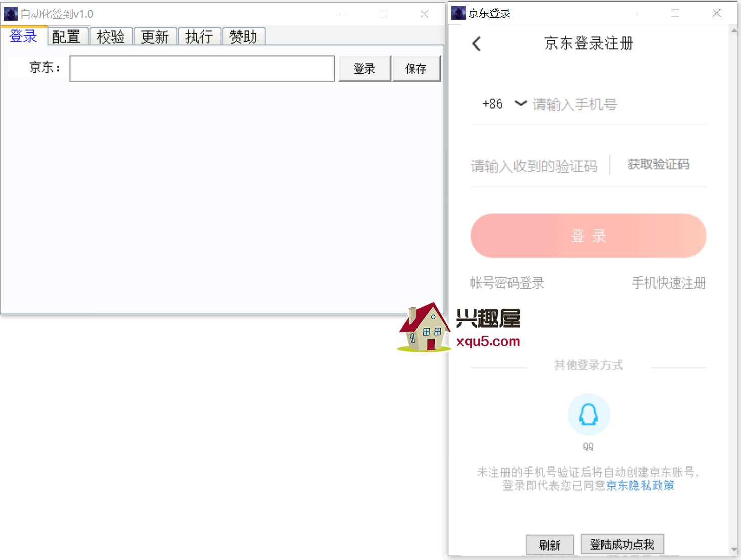
Task: Open the 校验 tab
Action: pyautogui.click(x=111, y=36)
